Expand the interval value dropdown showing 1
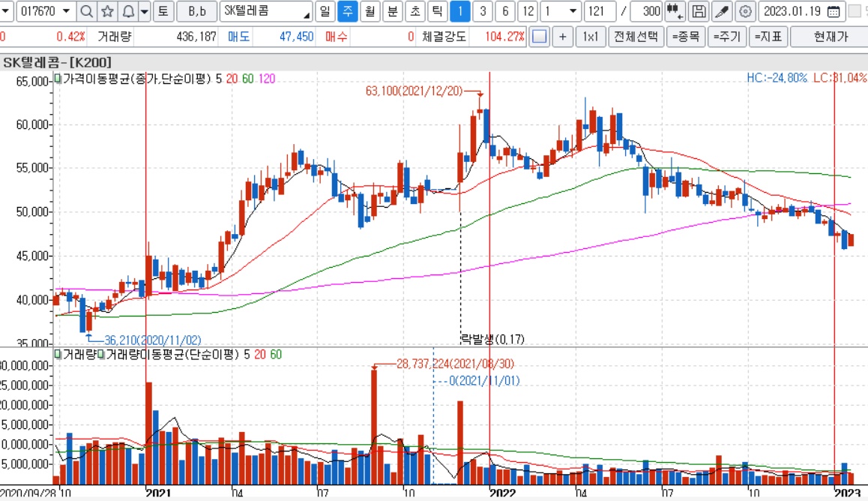Screen dimensions: 868x501 click(573, 11)
